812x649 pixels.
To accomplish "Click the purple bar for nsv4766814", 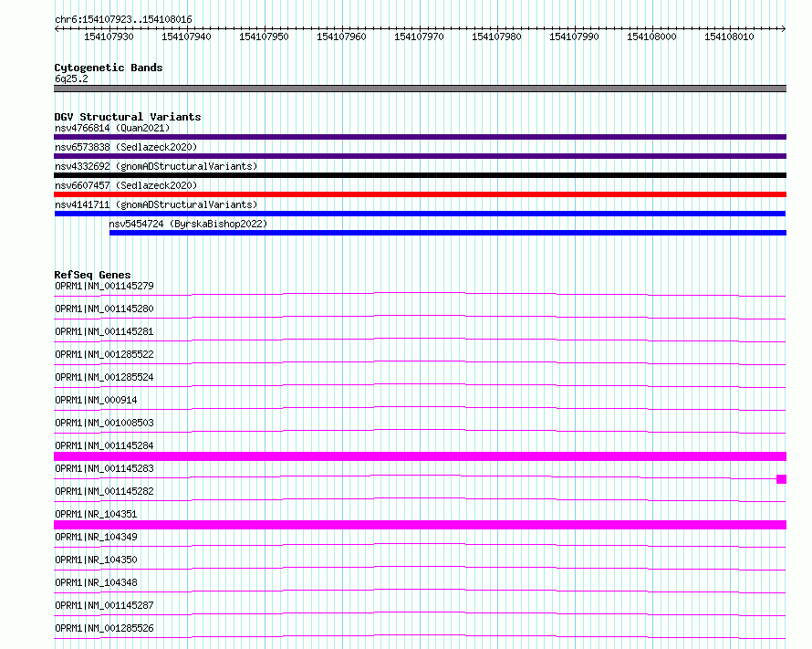I will [x=420, y=137].
